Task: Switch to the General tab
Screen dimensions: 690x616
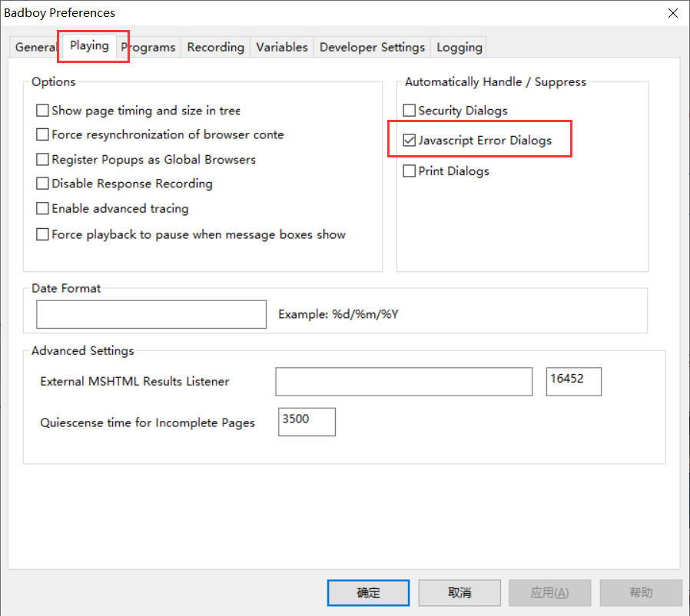Action: point(35,47)
